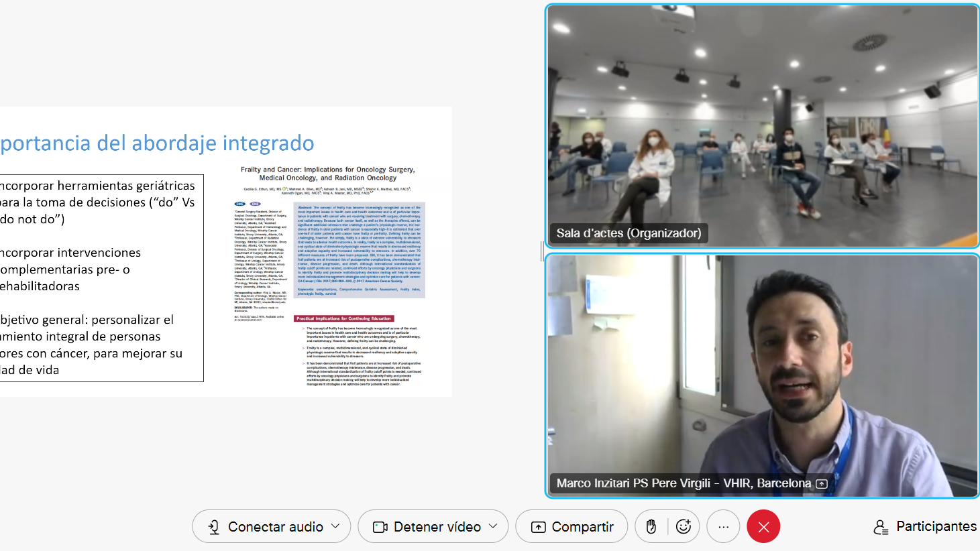The image size is (980, 551).
Task: Click the phone icon in Conectar audio
Action: [213, 528]
